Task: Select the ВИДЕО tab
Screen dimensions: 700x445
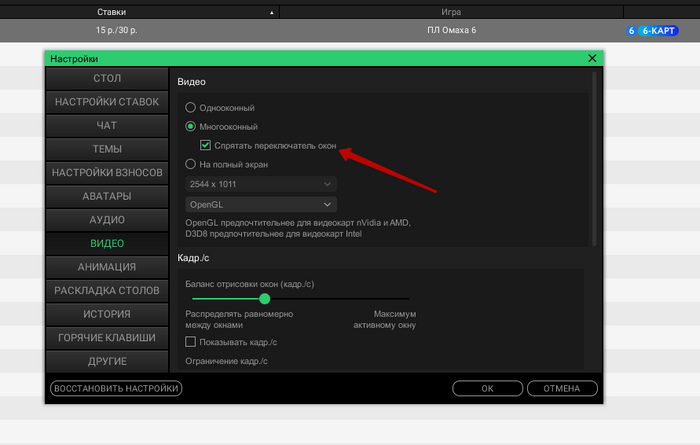Action: click(107, 244)
